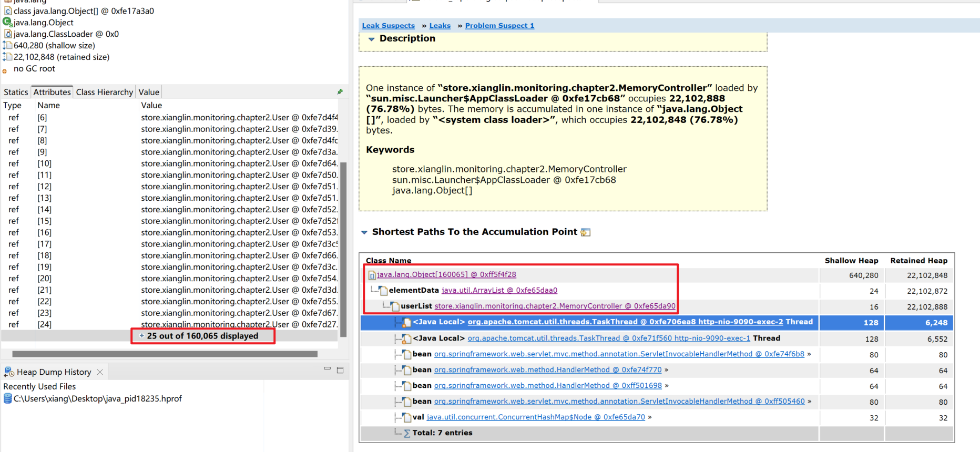Collapse the Description section
The width and height of the screenshot is (980, 452).
pos(371,39)
